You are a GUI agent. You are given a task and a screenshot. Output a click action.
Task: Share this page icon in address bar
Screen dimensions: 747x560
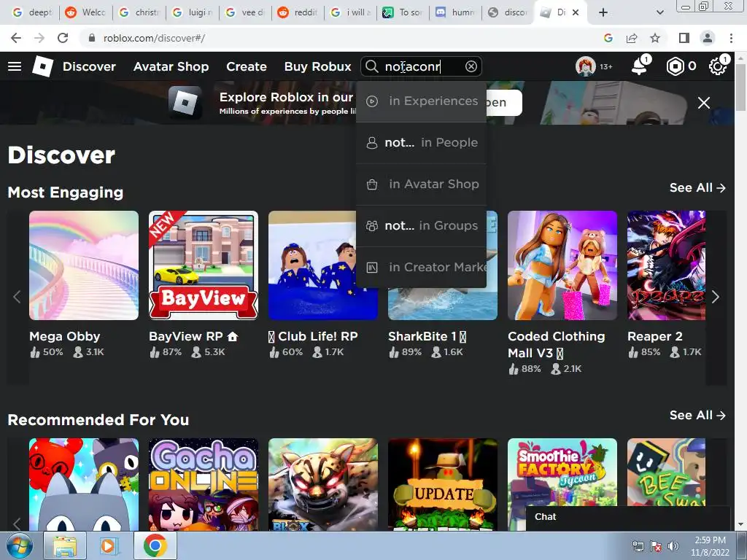click(x=632, y=38)
